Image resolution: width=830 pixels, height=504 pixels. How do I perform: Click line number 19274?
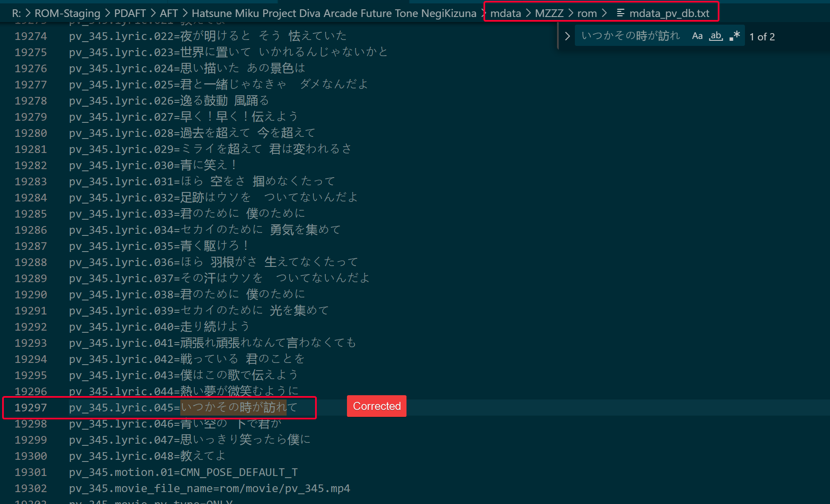coord(31,36)
